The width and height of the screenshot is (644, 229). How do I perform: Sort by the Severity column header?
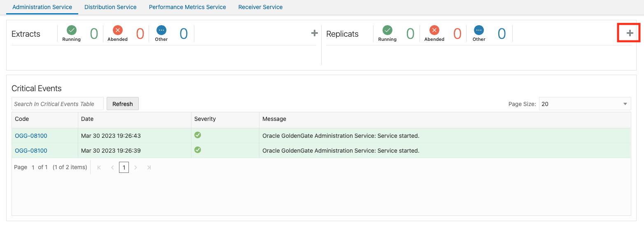[205, 119]
